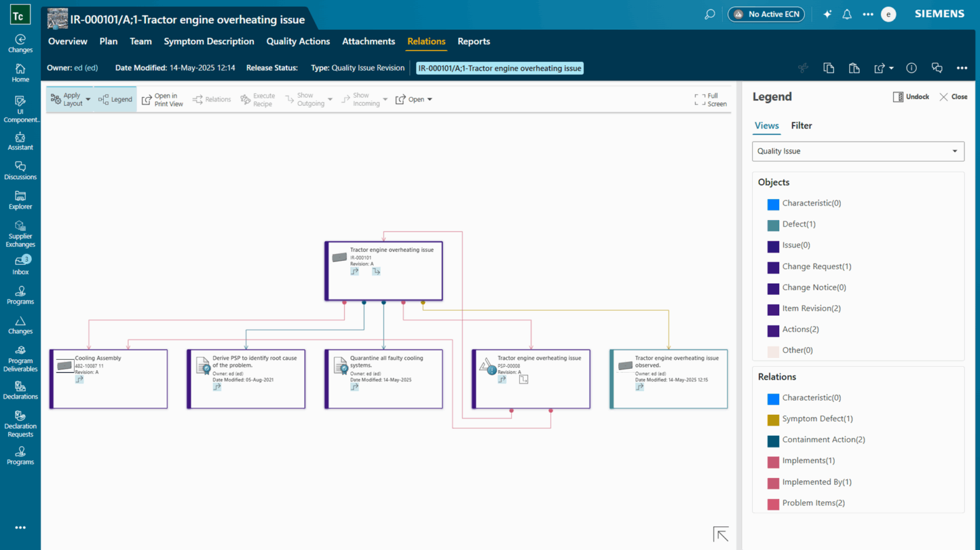
Task: Open the Apply Layout dropdown arrow
Action: pyautogui.click(x=89, y=99)
